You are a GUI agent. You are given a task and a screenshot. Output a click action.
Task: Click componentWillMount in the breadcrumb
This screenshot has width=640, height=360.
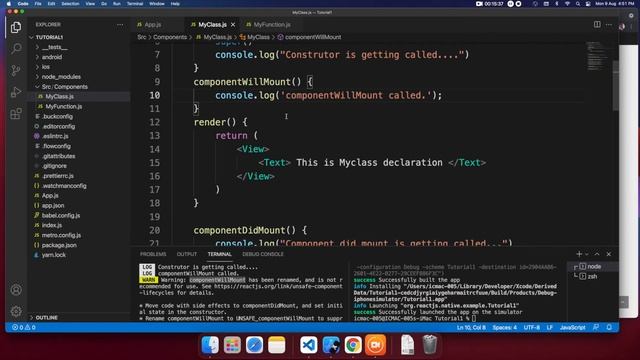[313, 37]
